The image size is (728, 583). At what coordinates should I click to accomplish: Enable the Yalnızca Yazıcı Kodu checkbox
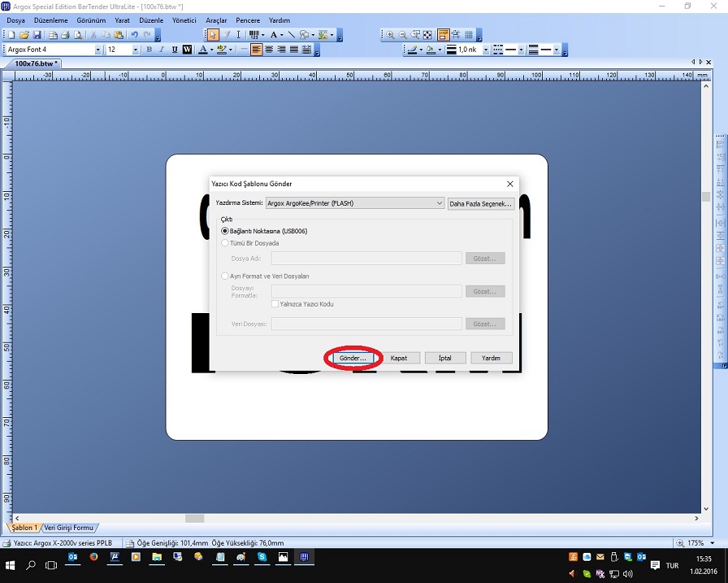(x=275, y=304)
